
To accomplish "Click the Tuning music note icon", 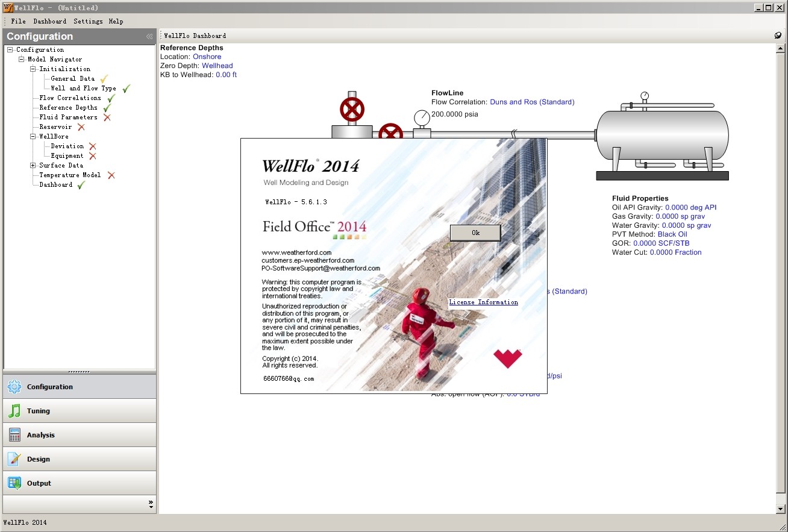I will (14, 411).
